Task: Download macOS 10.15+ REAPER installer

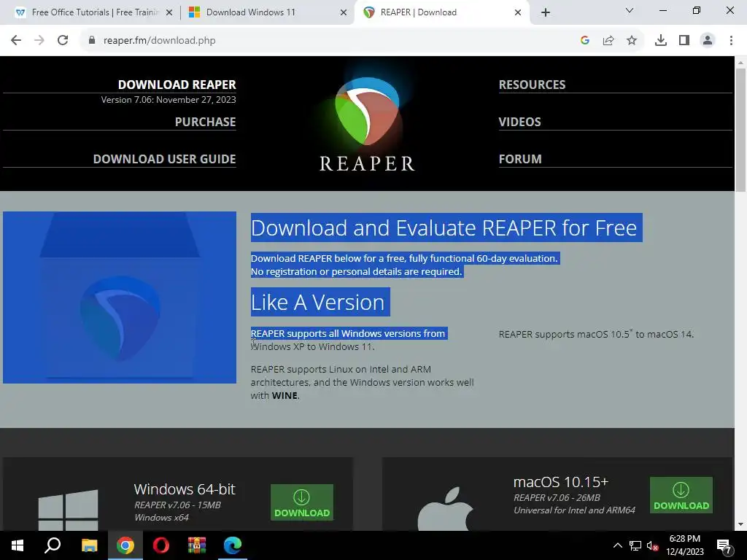Action: coord(681,495)
